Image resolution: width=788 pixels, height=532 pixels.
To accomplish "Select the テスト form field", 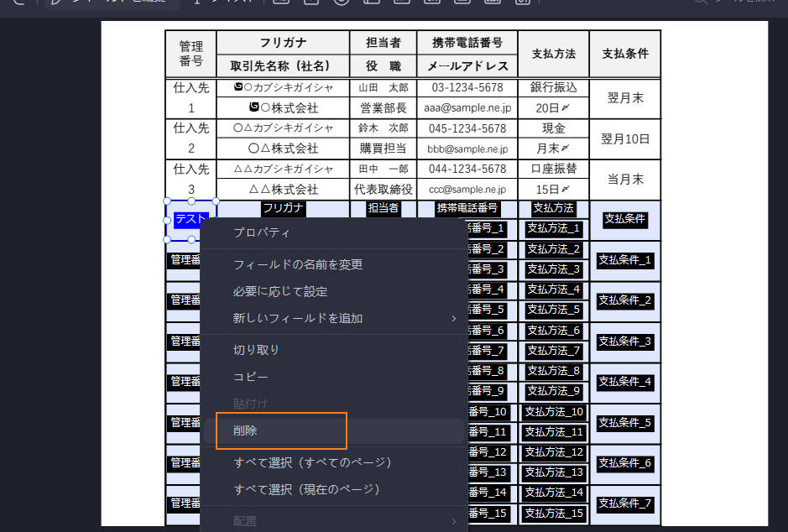I will click(x=190, y=218).
